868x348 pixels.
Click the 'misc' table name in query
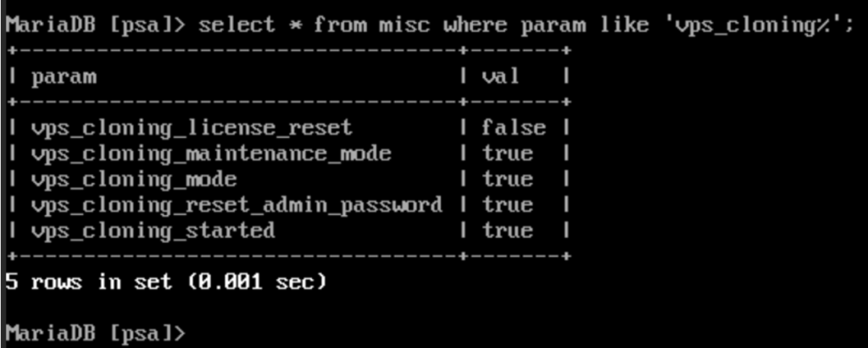coord(404,25)
